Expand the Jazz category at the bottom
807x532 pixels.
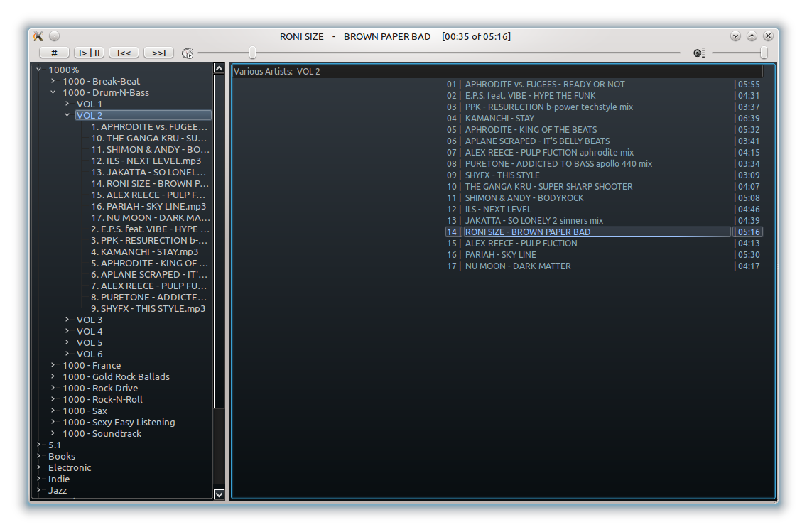point(38,490)
